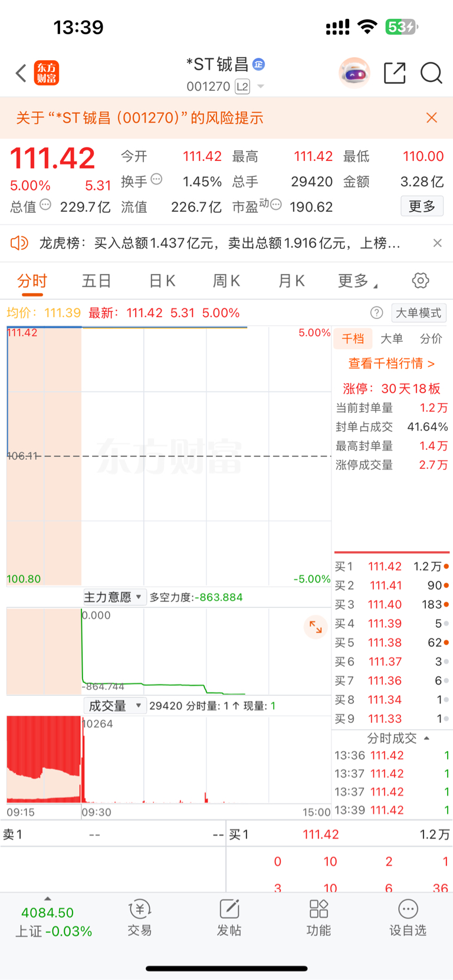
Task: Collapse the 分时成交 list arrow
Action: pyautogui.click(x=426, y=738)
